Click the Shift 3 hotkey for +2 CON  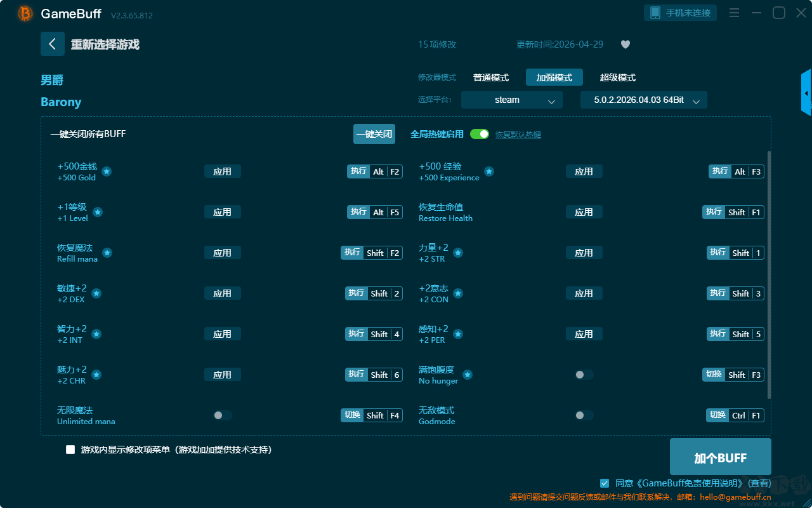735,293
